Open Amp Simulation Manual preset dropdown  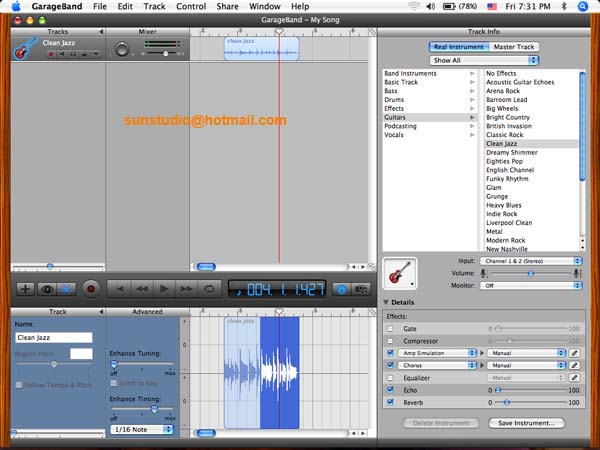pyautogui.click(x=526, y=353)
